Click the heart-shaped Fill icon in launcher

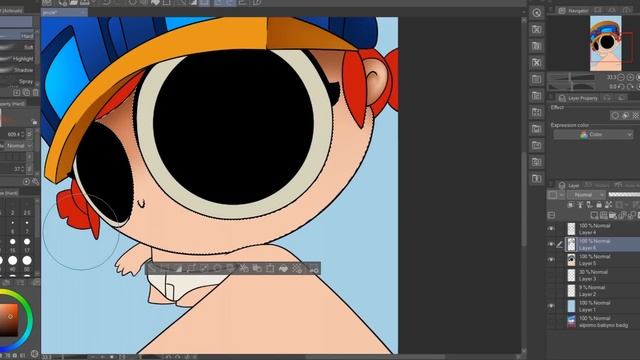(283, 269)
